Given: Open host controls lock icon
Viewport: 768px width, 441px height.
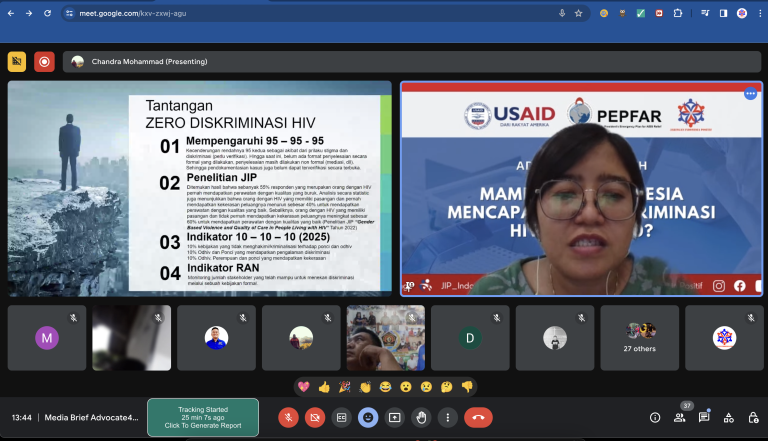Looking at the screenshot, I should pos(752,417).
